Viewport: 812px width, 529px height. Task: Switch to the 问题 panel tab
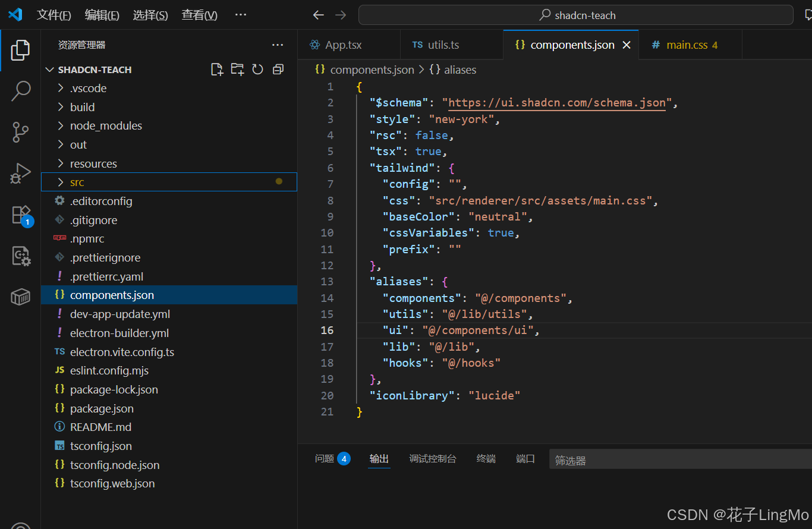click(332, 459)
